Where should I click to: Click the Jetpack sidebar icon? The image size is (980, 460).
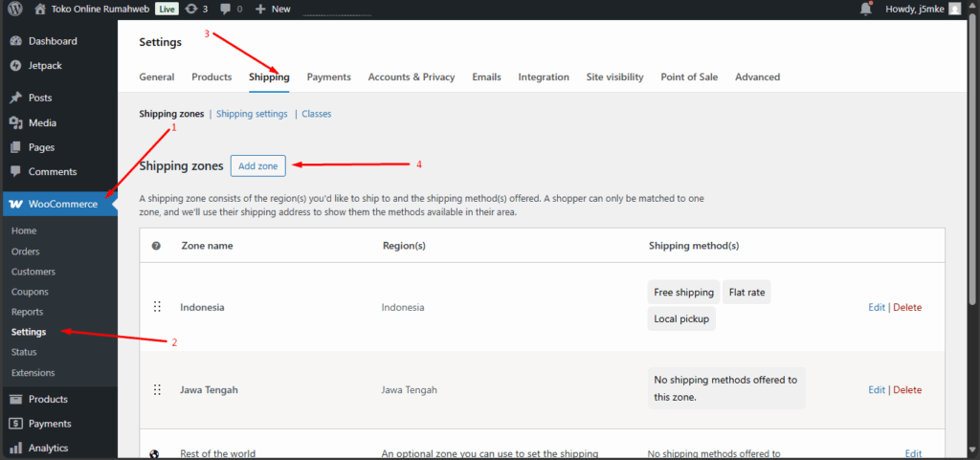click(15, 66)
